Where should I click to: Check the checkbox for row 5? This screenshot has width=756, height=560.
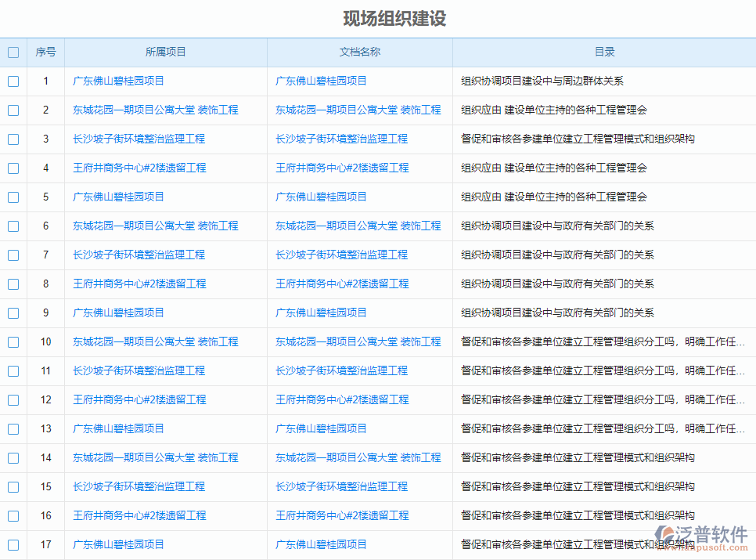(x=13, y=197)
